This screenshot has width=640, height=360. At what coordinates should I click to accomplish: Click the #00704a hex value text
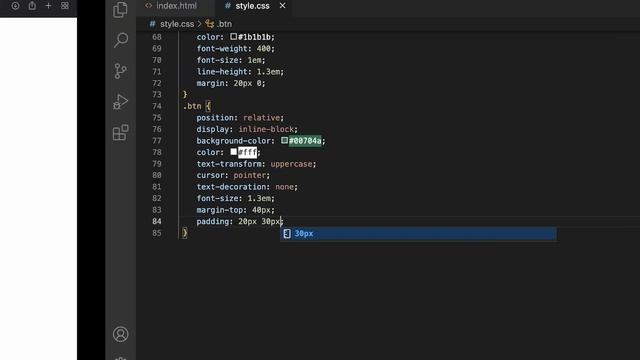[305, 141]
